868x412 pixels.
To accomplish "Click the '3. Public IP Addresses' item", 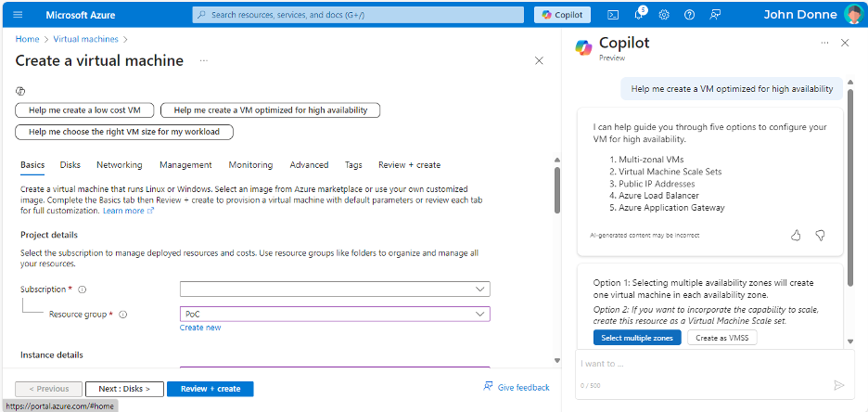I will [651, 184].
